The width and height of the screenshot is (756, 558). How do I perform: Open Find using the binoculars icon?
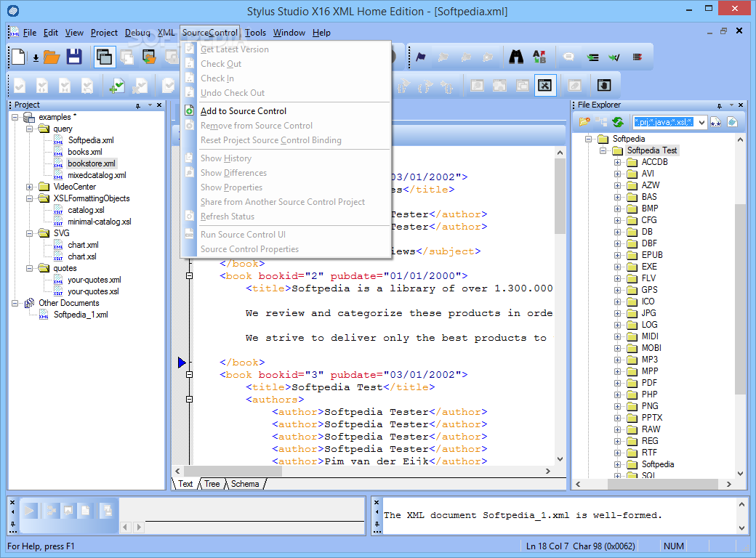pos(516,57)
